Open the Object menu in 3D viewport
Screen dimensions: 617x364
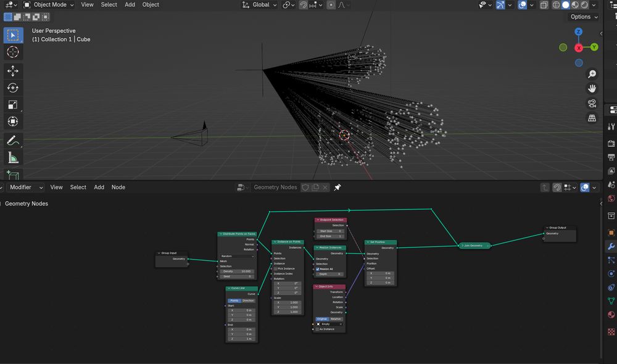point(151,5)
